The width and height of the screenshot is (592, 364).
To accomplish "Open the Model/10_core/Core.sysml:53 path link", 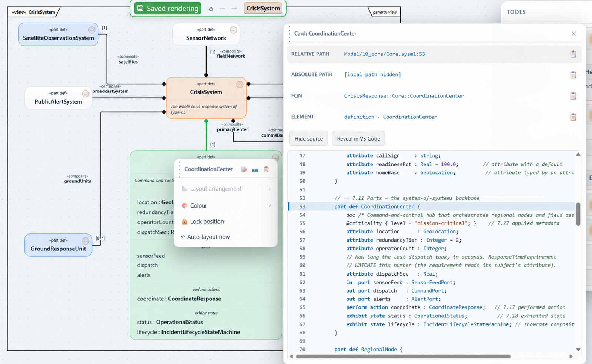I will point(384,54).
